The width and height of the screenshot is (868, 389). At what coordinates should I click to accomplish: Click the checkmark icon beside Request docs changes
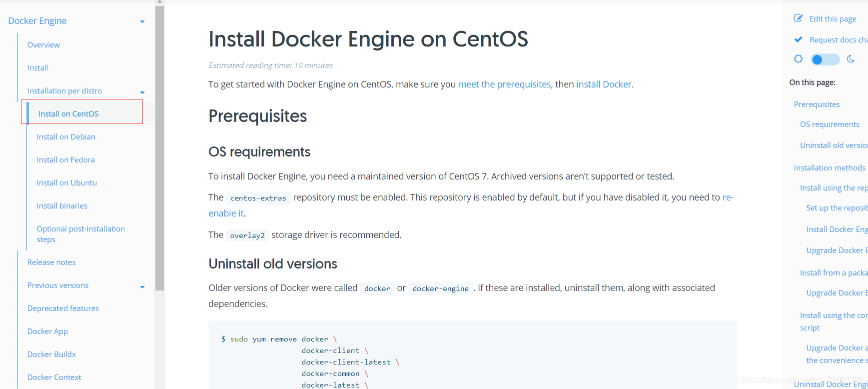click(x=798, y=39)
